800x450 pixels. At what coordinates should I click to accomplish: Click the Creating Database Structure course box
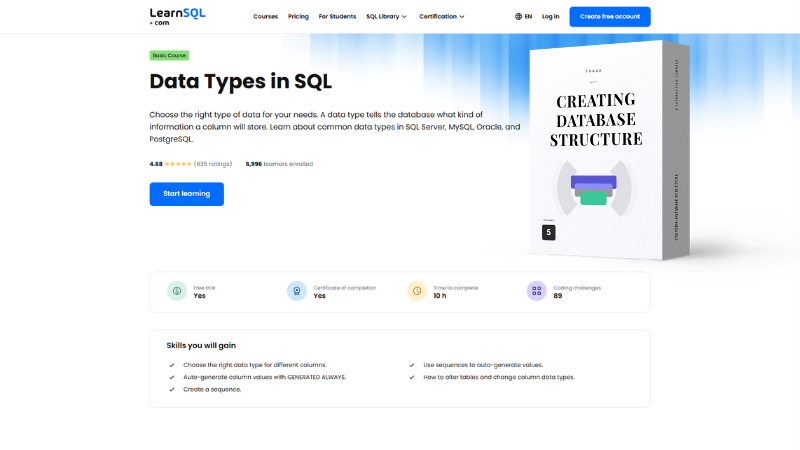click(x=610, y=150)
